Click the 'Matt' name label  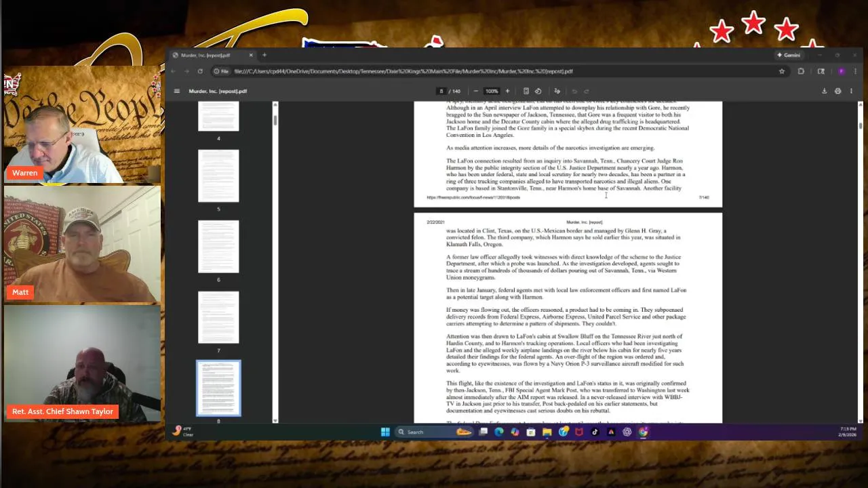point(20,292)
